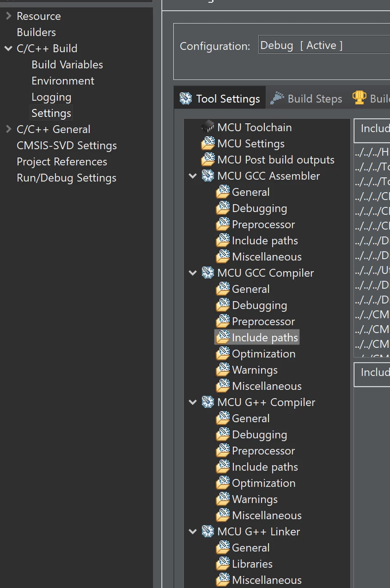Click General folder icon under GCC Compiler

click(x=223, y=289)
